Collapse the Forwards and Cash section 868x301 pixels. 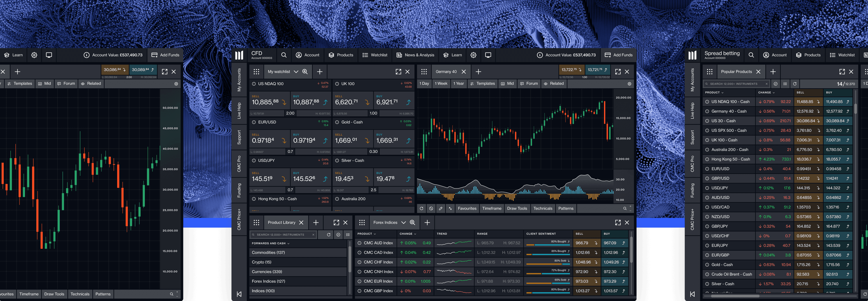coord(288,243)
